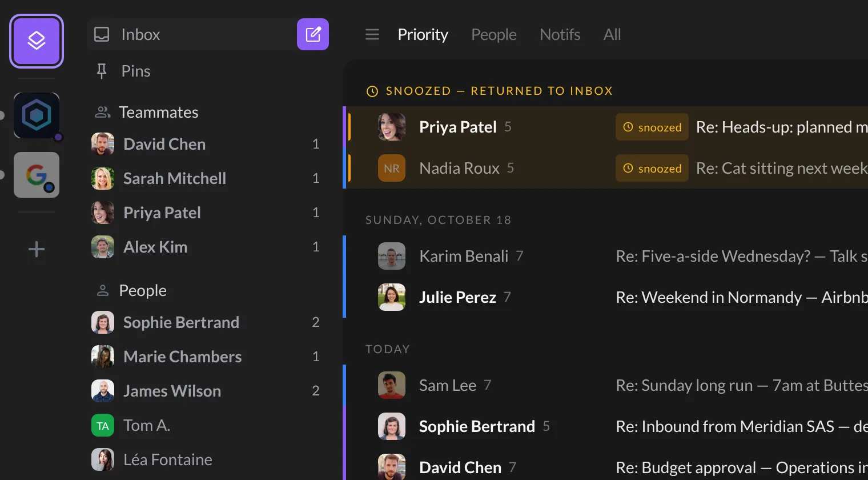Image resolution: width=868 pixels, height=480 pixels.
Task: Select teammate Alex Kim
Action: [x=208, y=247]
